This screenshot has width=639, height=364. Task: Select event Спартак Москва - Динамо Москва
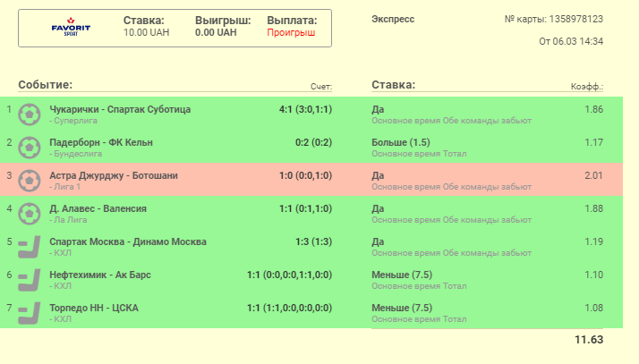(128, 241)
